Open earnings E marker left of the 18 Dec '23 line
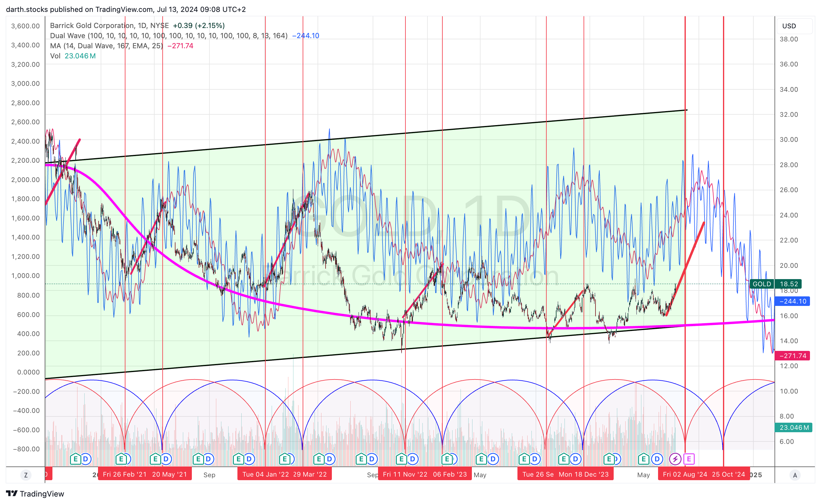Image resolution: width=821 pixels, height=504 pixels. [564, 459]
